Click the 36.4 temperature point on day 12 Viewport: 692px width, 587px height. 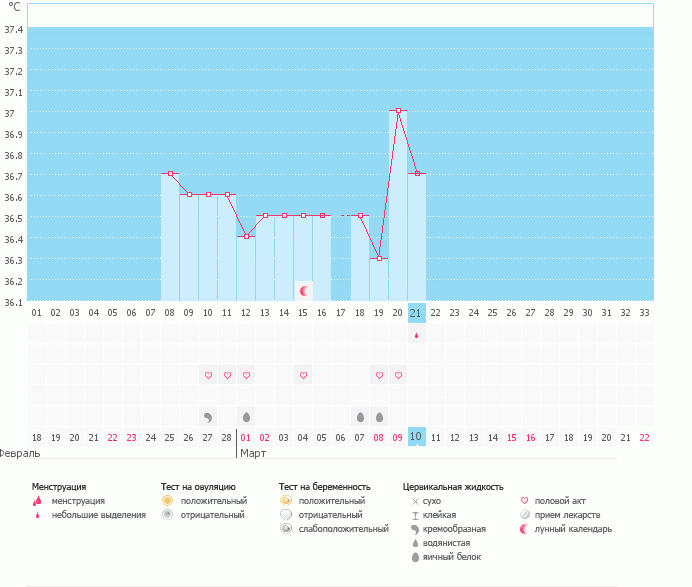pyautogui.click(x=246, y=237)
